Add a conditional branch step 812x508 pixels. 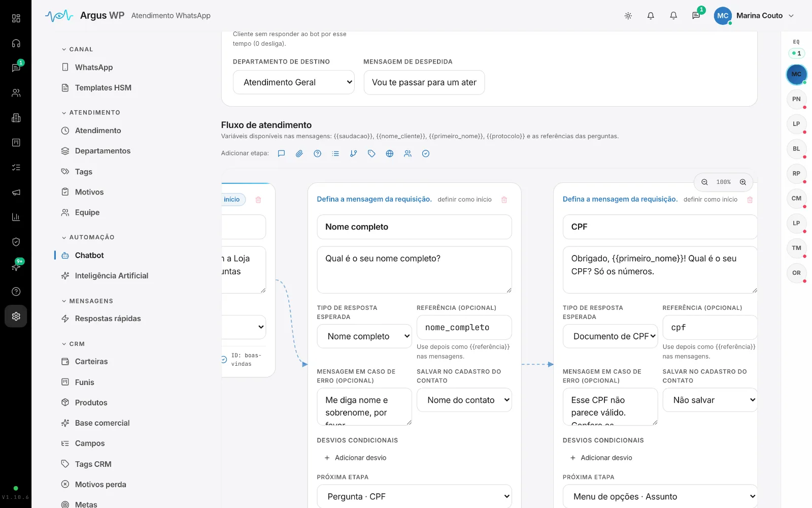(354, 153)
